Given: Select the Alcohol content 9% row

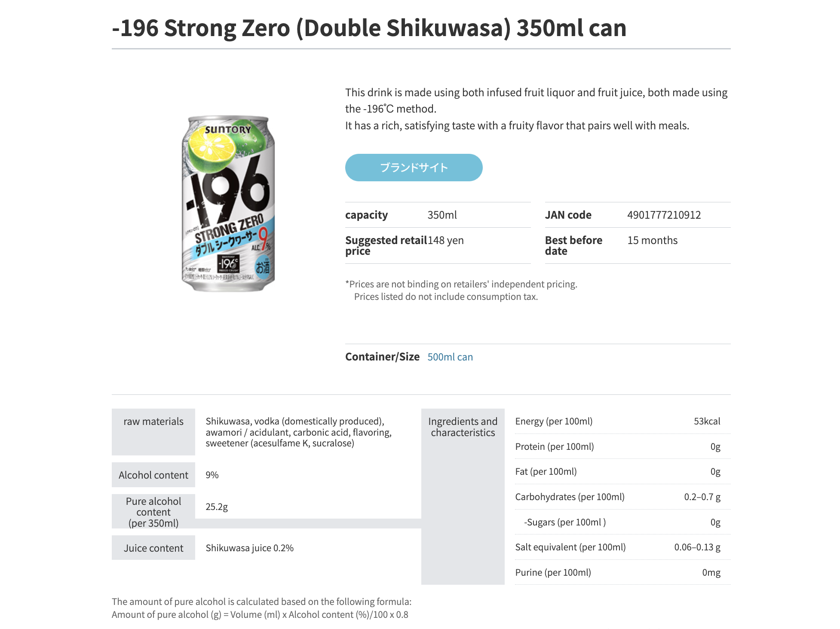Looking at the screenshot, I should click(153, 475).
